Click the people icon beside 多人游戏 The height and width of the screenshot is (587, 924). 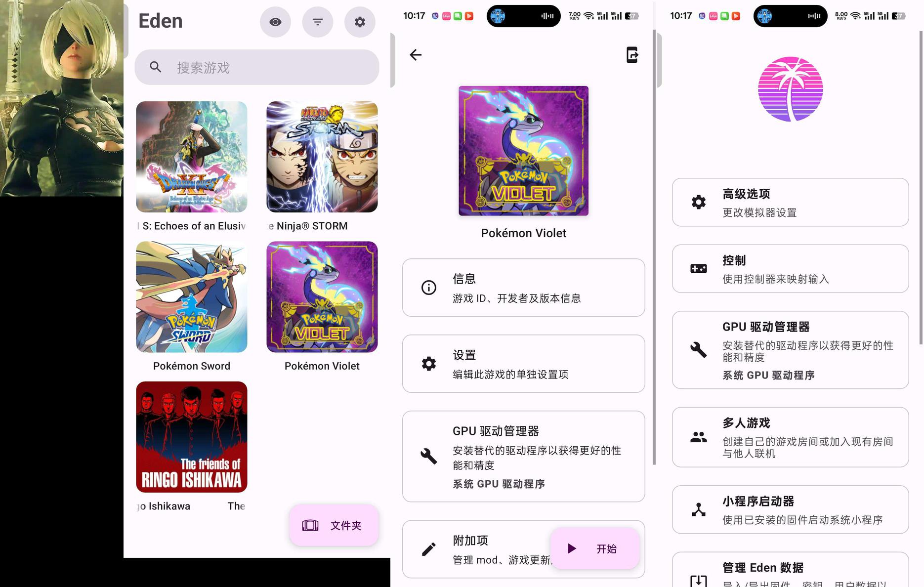click(x=699, y=437)
